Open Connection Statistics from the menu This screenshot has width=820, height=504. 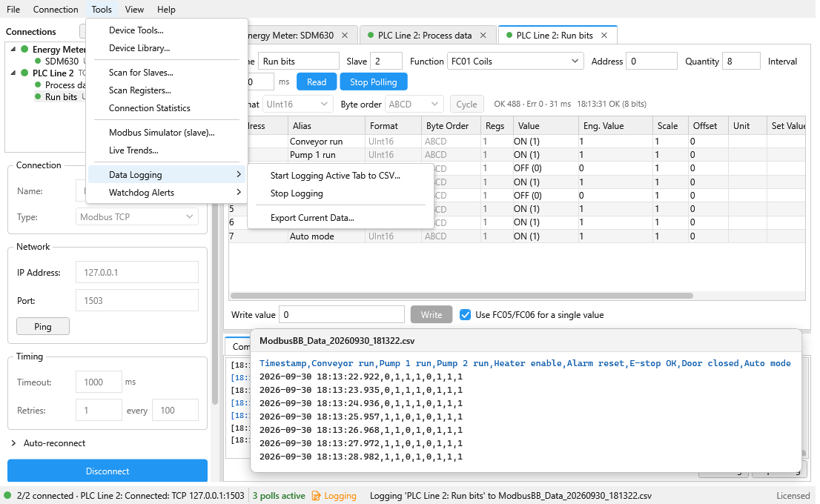pos(166,108)
